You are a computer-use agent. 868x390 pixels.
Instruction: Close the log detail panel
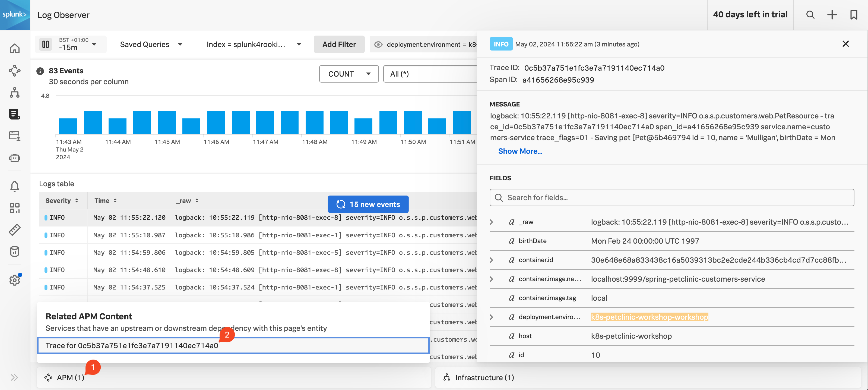pyautogui.click(x=845, y=44)
